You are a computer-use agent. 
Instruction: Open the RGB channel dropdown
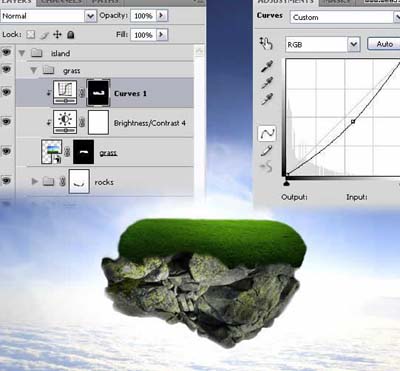(354, 44)
